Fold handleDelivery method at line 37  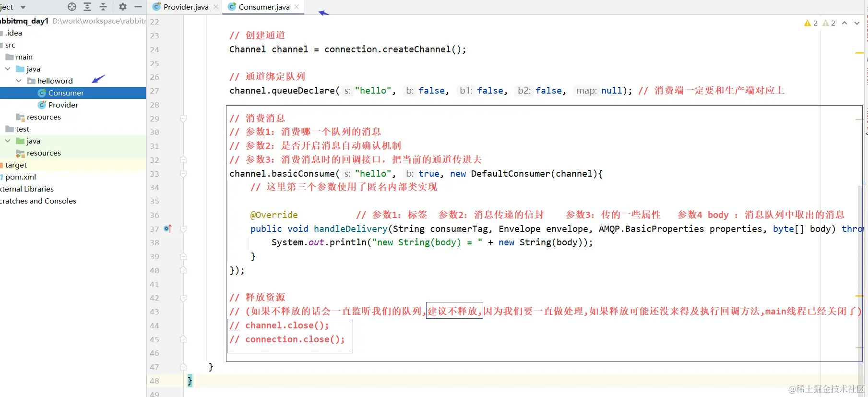coord(183,229)
